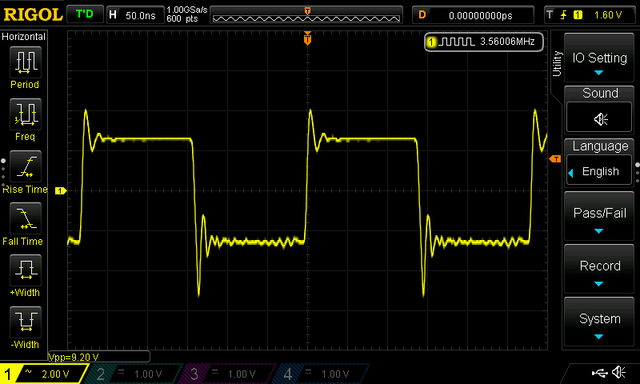Select the Period measurement icon
This screenshot has width=640, height=384.
(25, 62)
